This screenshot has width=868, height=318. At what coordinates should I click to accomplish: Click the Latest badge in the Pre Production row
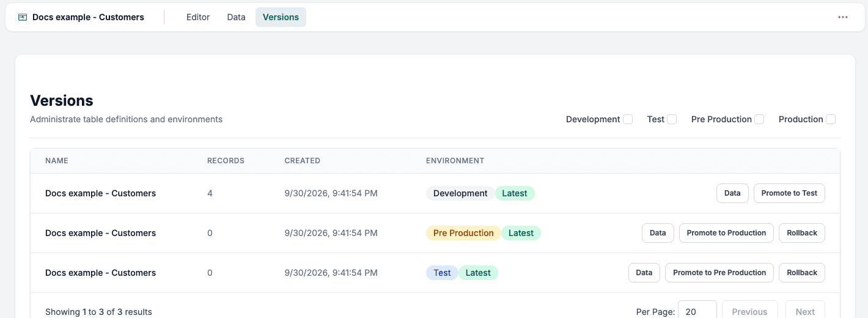521,233
